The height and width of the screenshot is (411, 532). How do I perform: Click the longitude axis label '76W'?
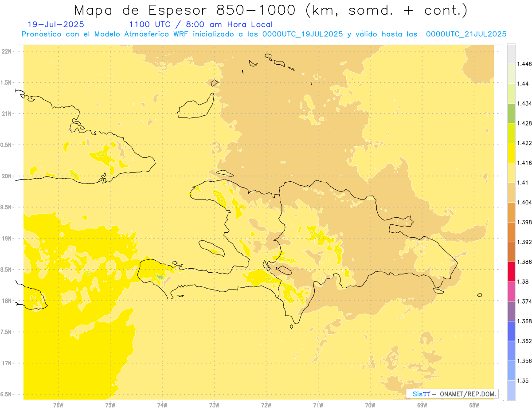[x=58, y=405]
